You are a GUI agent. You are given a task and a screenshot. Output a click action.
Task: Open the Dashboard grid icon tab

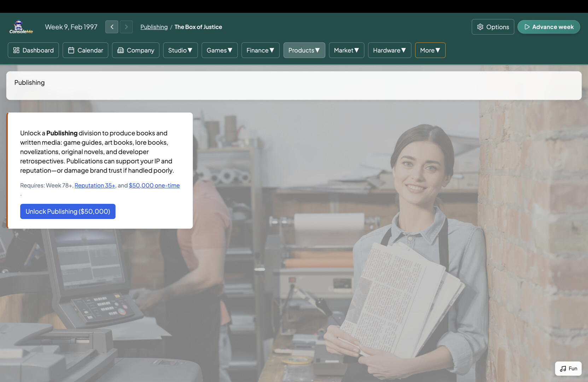(33, 50)
